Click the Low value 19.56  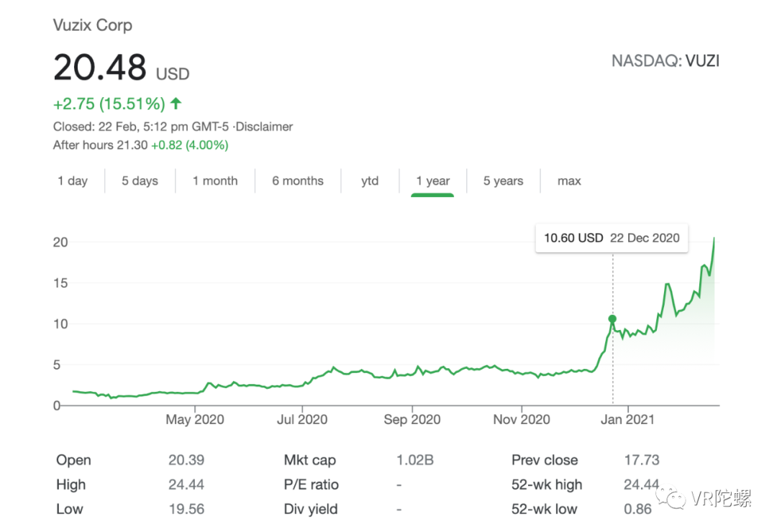(x=186, y=509)
